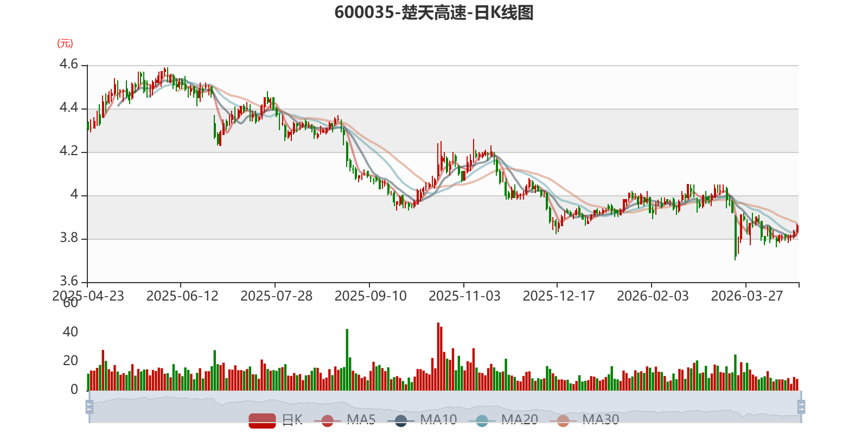Image resolution: width=868 pixels, height=434 pixels.
Task: Toggle the MA5 line in legend
Action: tap(344, 420)
